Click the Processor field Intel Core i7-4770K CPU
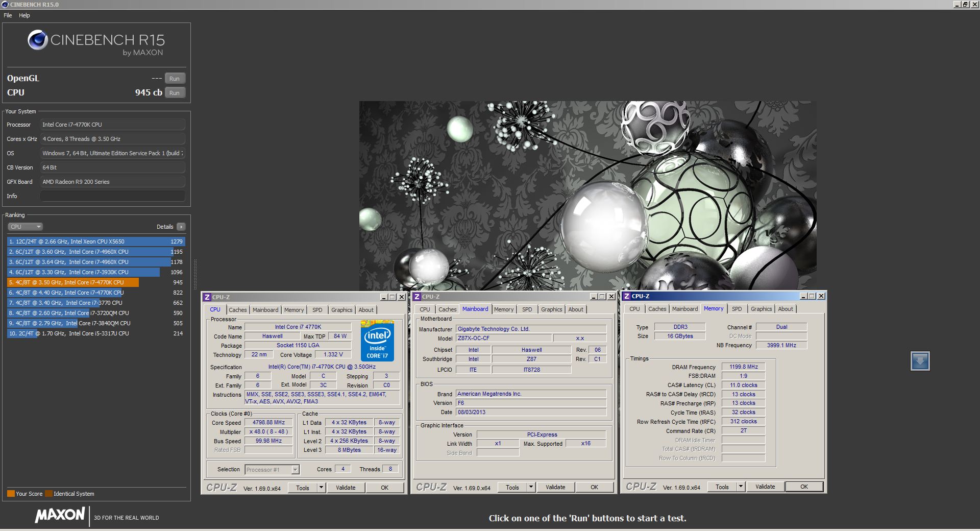 [x=113, y=125]
